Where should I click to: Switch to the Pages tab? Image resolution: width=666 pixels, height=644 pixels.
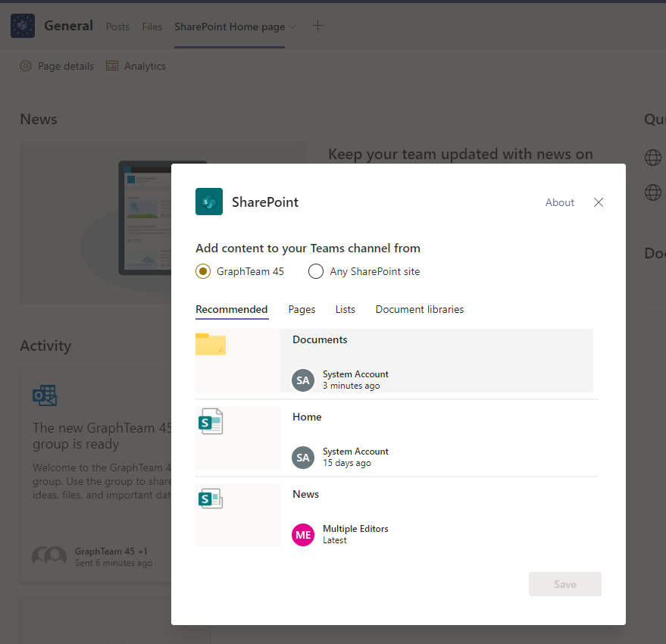coord(302,309)
